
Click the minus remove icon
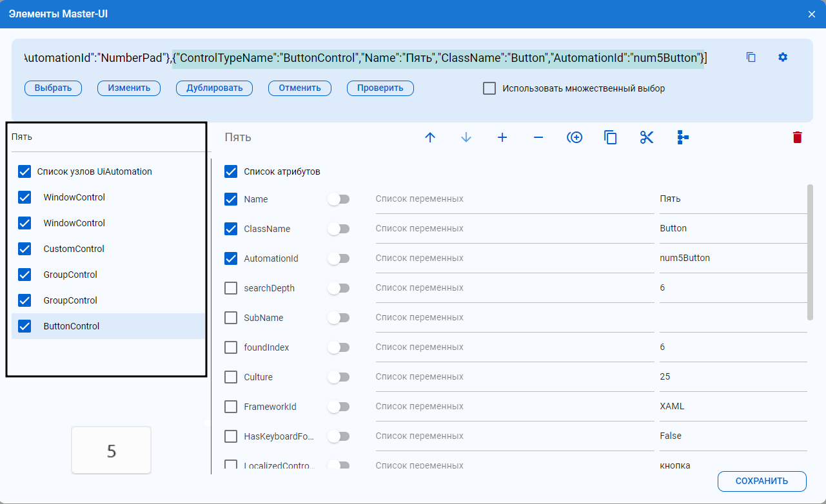coord(538,137)
